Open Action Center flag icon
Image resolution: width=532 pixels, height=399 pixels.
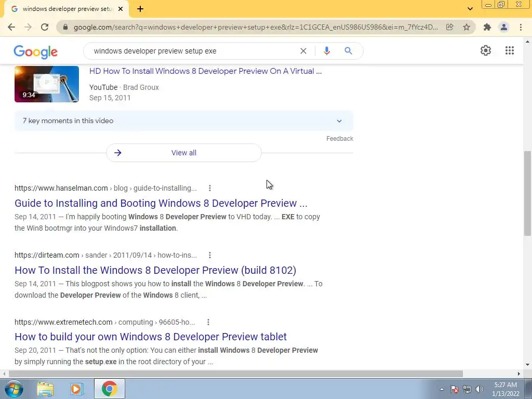pyautogui.click(x=455, y=389)
